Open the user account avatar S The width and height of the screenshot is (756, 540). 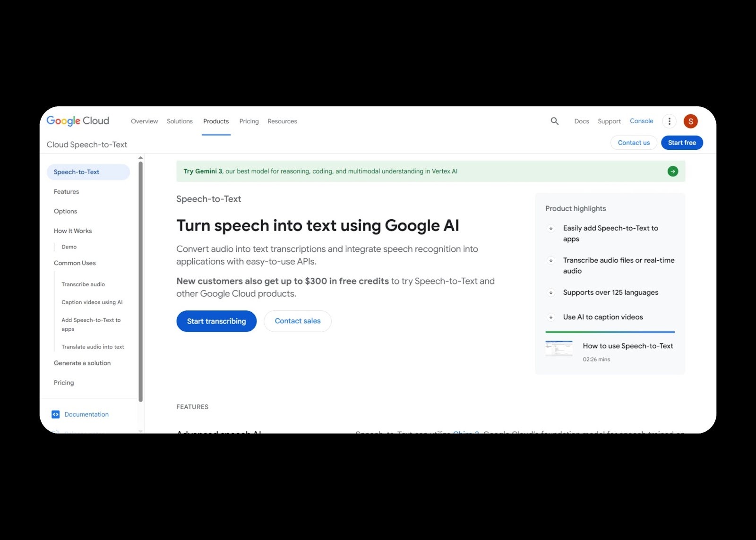pyautogui.click(x=690, y=121)
